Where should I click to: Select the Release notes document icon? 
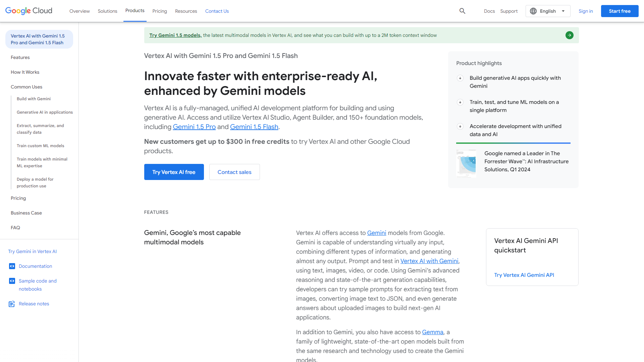[11, 304]
